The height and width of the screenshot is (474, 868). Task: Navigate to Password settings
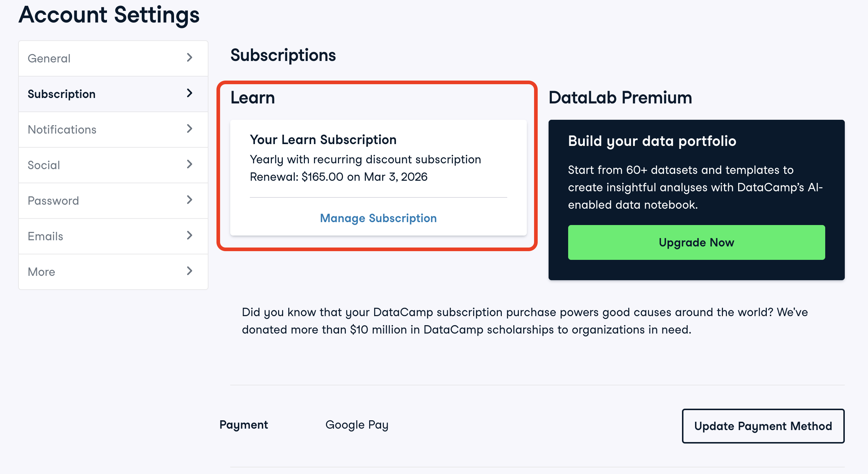pos(53,201)
